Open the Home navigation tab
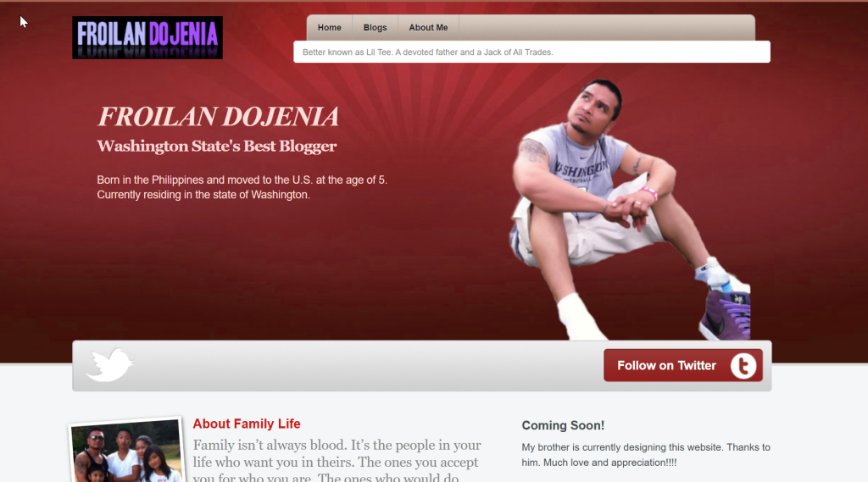Screen dimensions: 868x482 [x=330, y=28]
